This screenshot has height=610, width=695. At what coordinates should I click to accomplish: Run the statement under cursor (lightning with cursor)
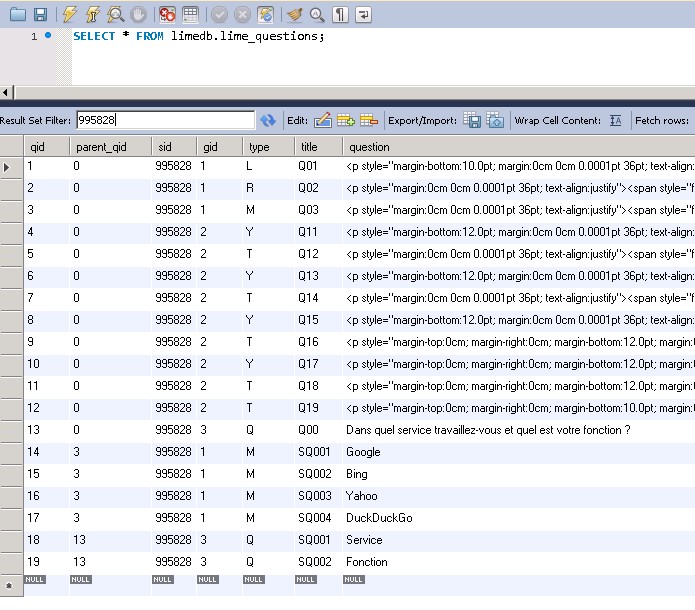92,14
